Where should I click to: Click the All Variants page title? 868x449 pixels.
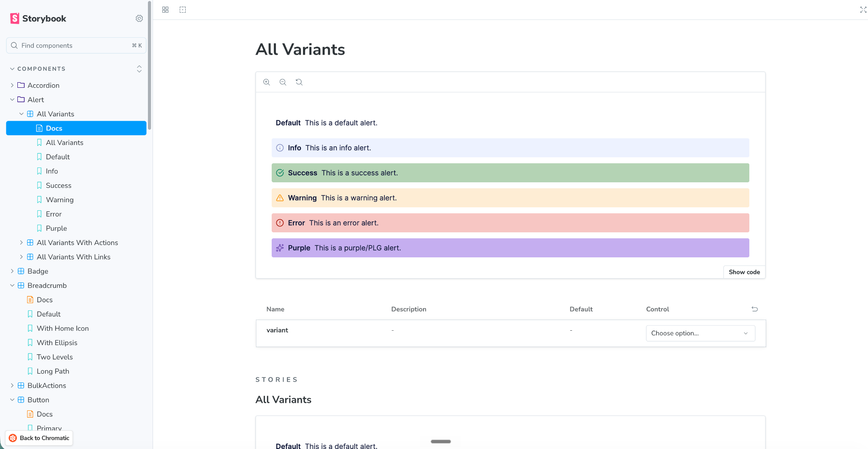300,50
